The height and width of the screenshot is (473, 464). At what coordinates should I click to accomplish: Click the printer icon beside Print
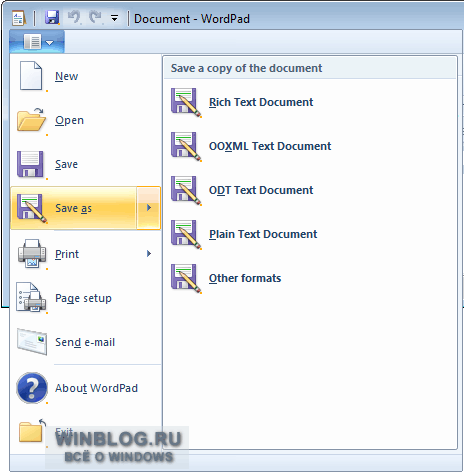pos(32,254)
